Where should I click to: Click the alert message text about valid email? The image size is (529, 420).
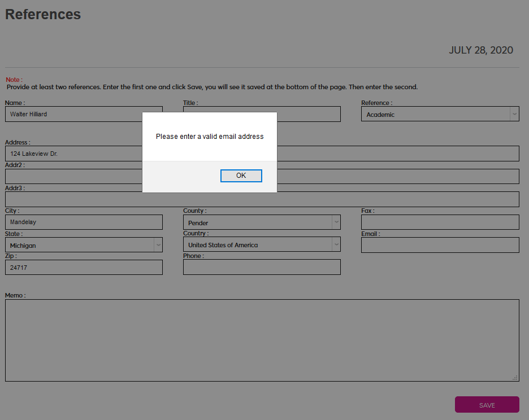pyautogui.click(x=210, y=137)
